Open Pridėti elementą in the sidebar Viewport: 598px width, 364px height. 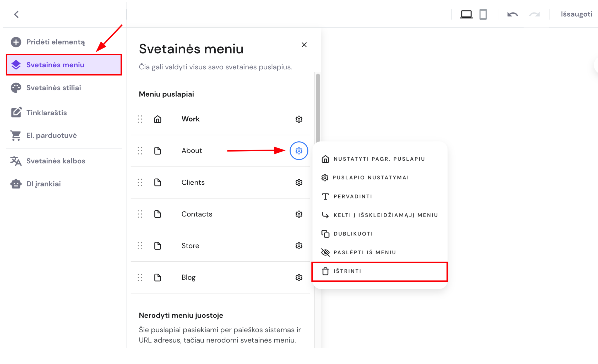coord(55,42)
